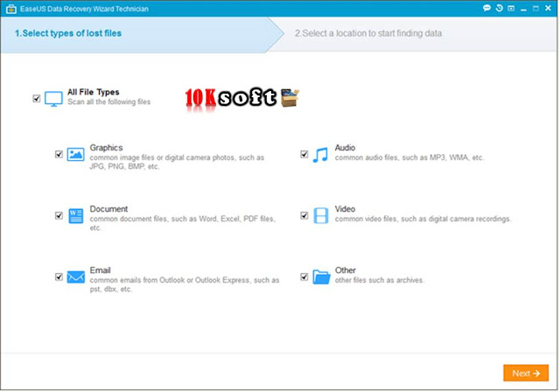Toggle the Document checkbox
The image size is (560, 392).
click(x=59, y=215)
